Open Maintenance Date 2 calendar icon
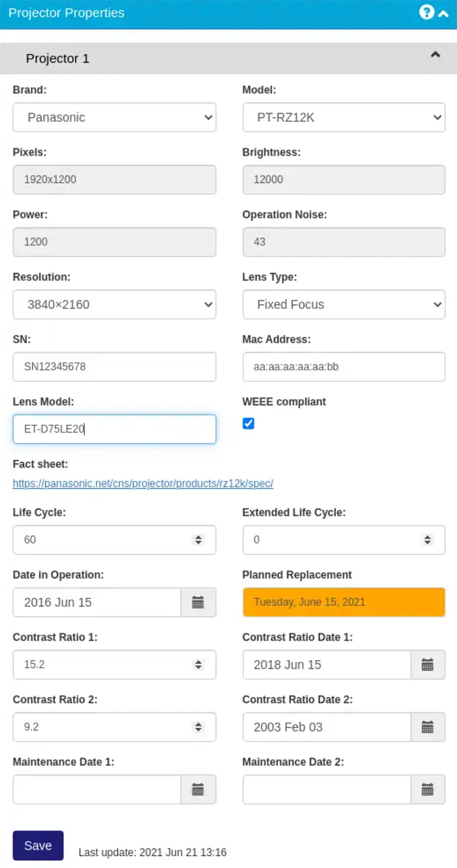The height and width of the screenshot is (868, 457). [x=428, y=790]
